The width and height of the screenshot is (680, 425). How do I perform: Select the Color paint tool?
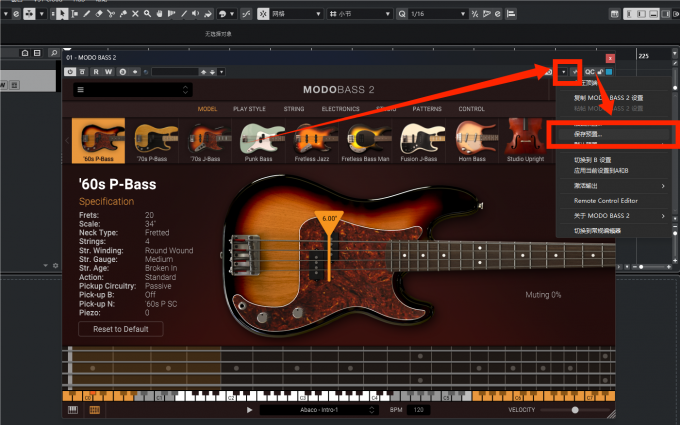208,14
